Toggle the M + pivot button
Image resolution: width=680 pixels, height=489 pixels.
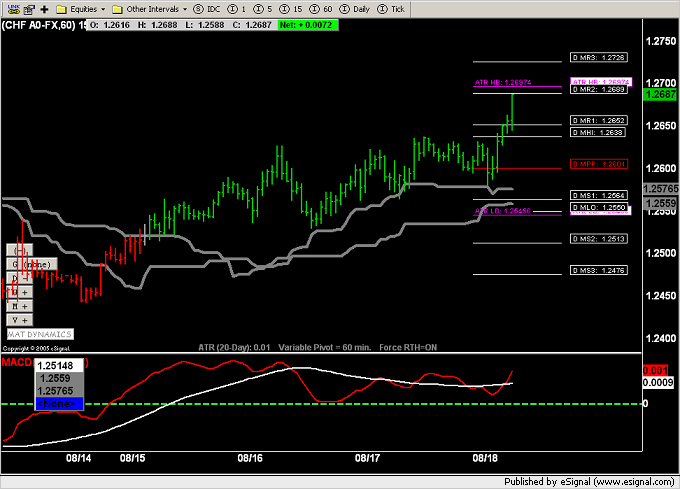tap(20, 306)
